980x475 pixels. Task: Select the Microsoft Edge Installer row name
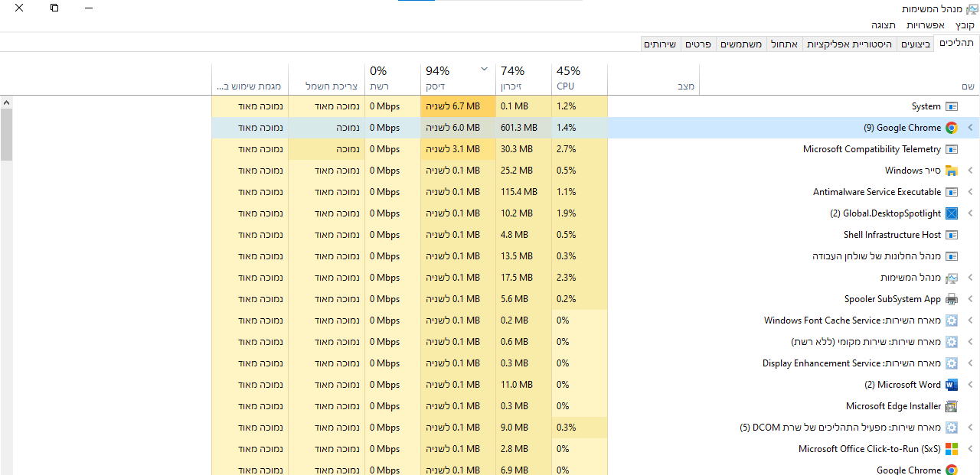(x=893, y=406)
